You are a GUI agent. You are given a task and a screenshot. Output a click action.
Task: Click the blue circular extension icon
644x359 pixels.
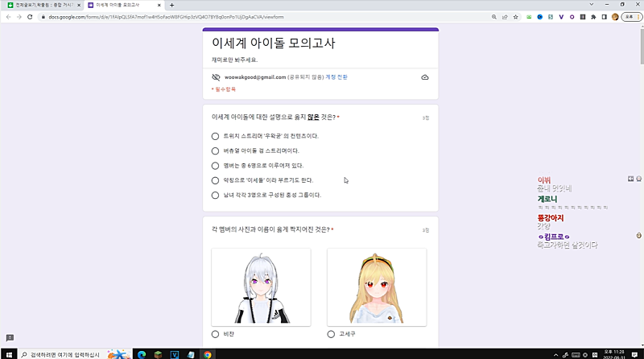pyautogui.click(x=539, y=17)
